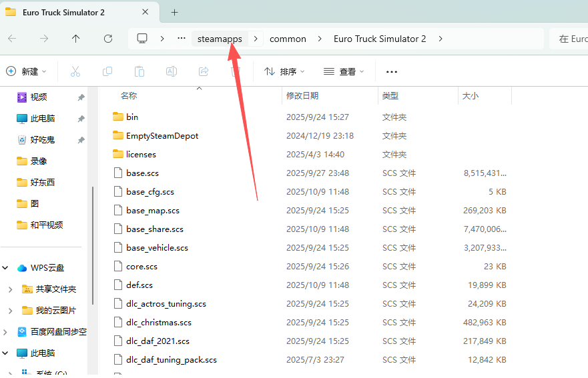
Task: Open the 新建 (New) dropdown
Action: click(x=27, y=71)
